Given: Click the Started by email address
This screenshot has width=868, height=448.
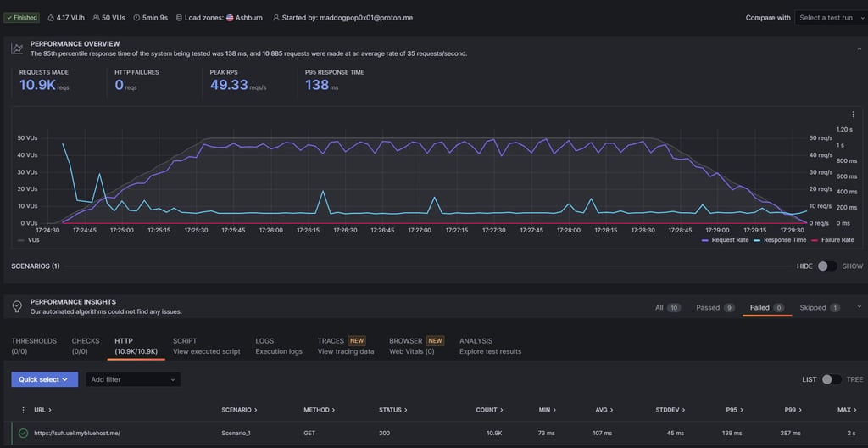Looking at the screenshot, I should (x=367, y=18).
